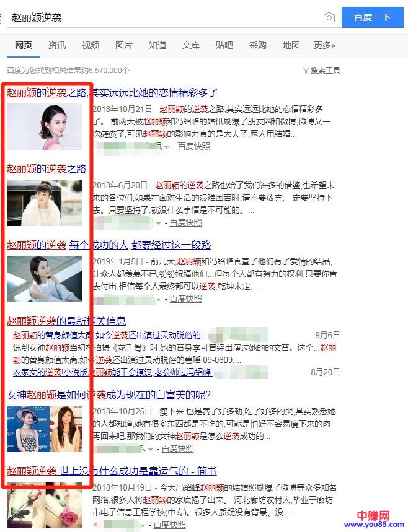
Task: Click the thumbnail of the 女神赵丽颖 result
Action: tap(44, 429)
